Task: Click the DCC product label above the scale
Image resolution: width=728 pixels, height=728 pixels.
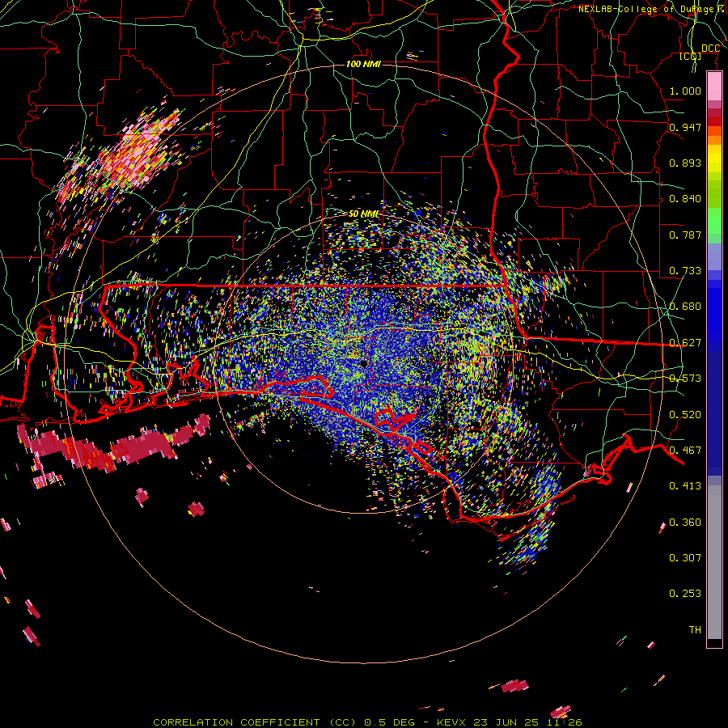Action: click(x=710, y=49)
